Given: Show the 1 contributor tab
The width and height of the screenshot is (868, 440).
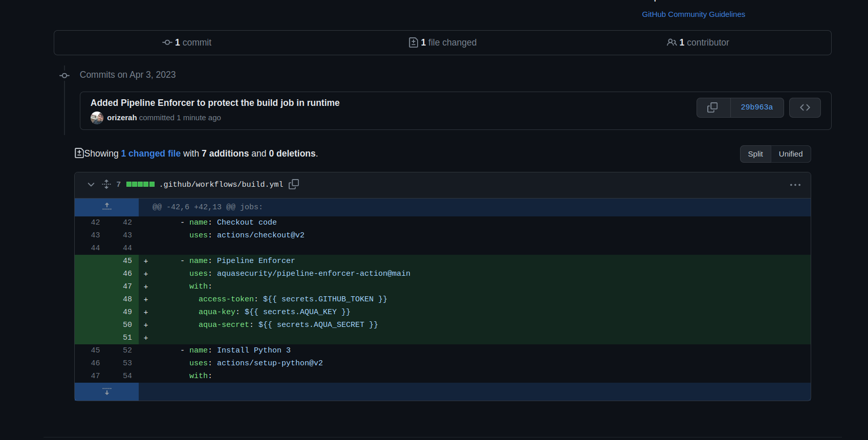Looking at the screenshot, I should pyautogui.click(x=698, y=42).
